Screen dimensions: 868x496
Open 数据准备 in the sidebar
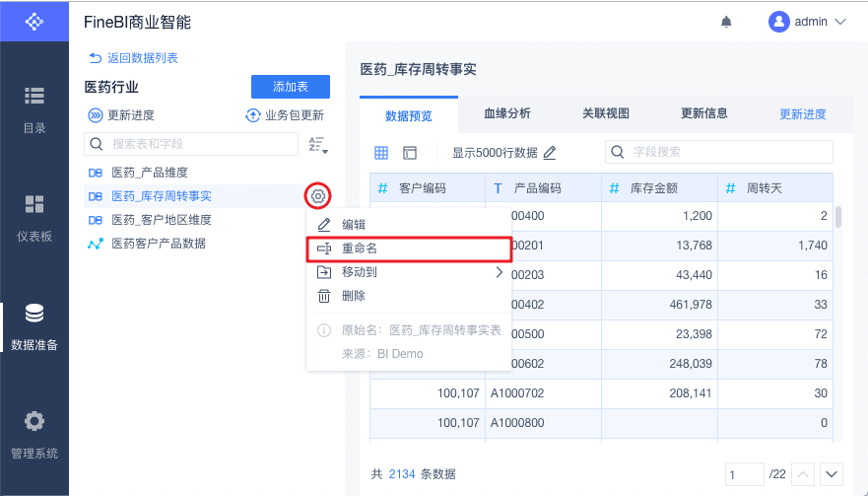[34, 327]
